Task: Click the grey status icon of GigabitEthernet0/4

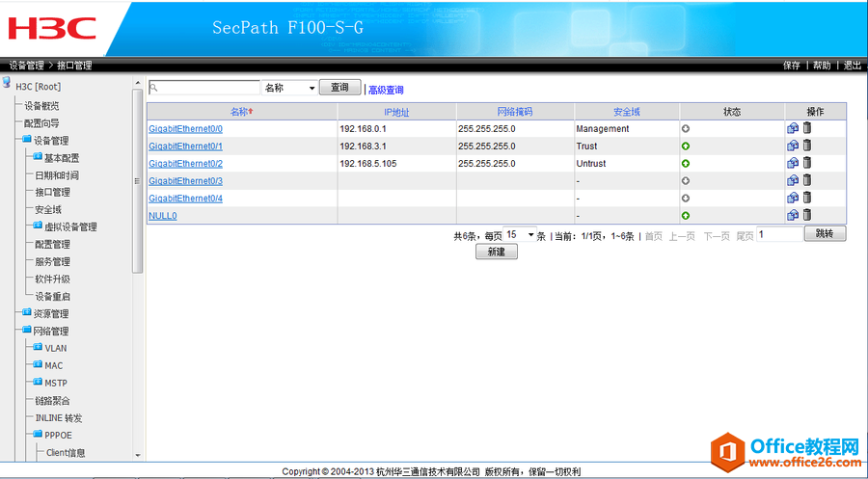Action: (686, 198)
